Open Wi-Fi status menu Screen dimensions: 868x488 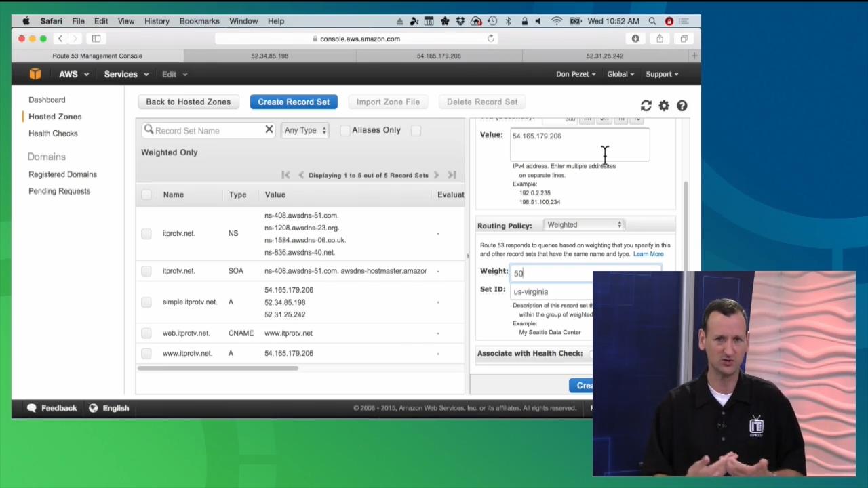[557, 21]
